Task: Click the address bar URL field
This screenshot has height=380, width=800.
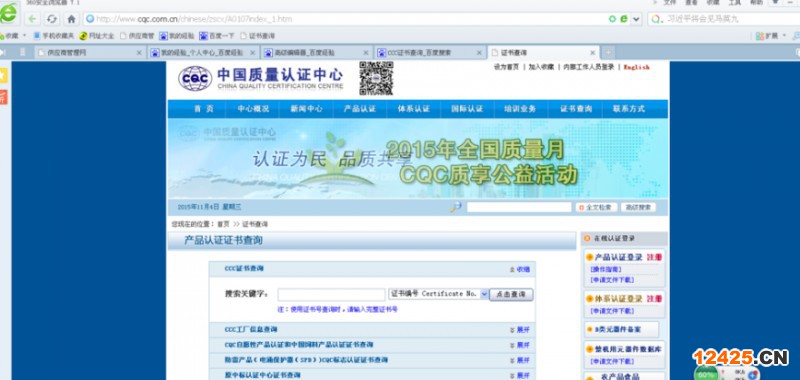Action: click(x=347, y=19)
